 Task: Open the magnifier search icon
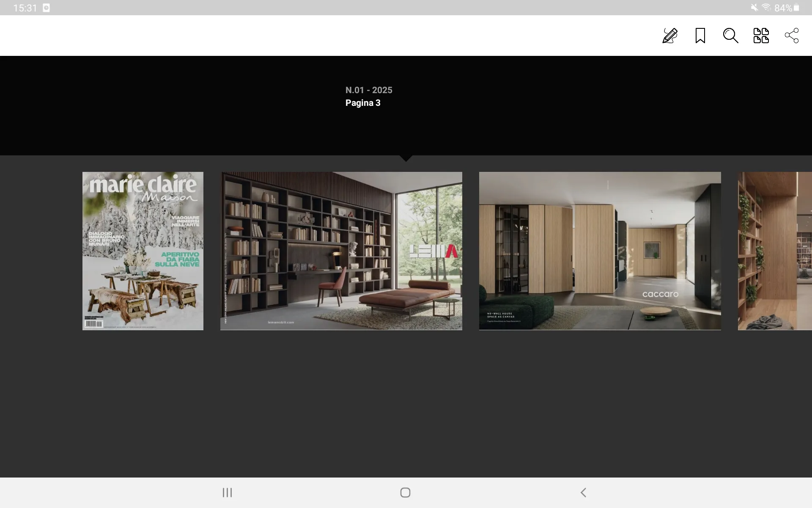click(x=730, y=36)
